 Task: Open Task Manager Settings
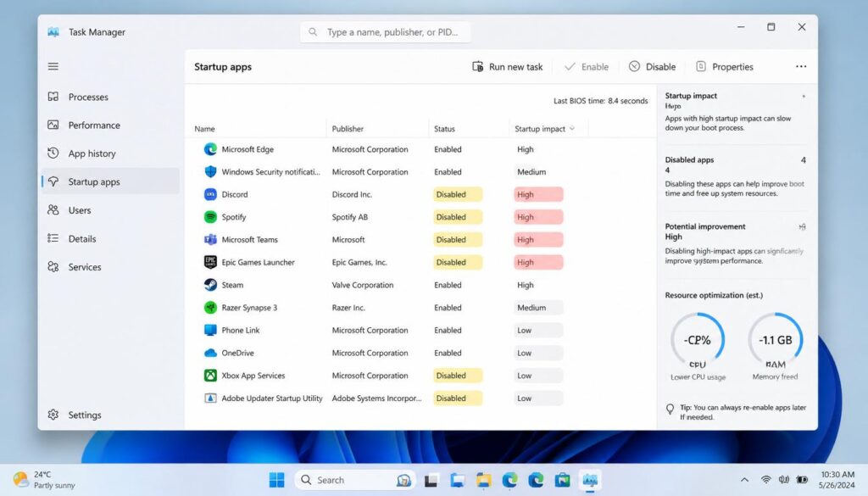(x=111, y=415)
